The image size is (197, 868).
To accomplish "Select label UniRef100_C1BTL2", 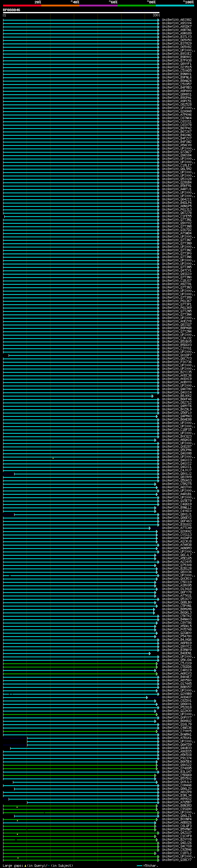I will 177,853.
